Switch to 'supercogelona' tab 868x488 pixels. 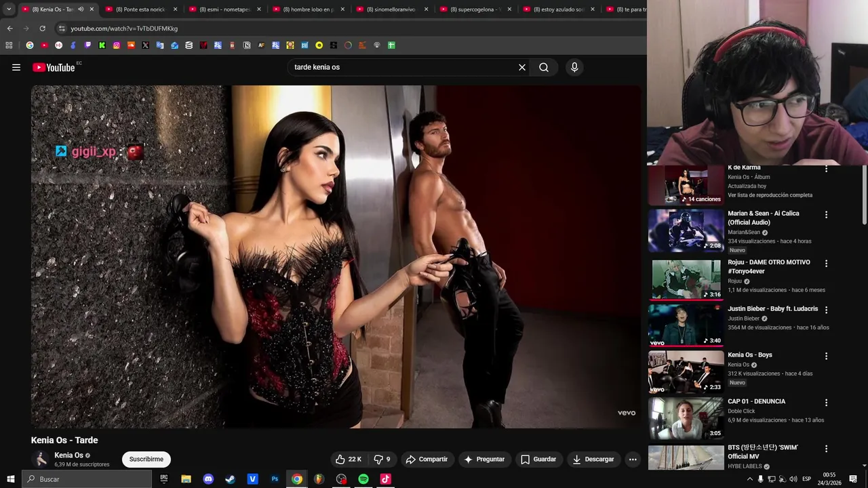[476, 9]
